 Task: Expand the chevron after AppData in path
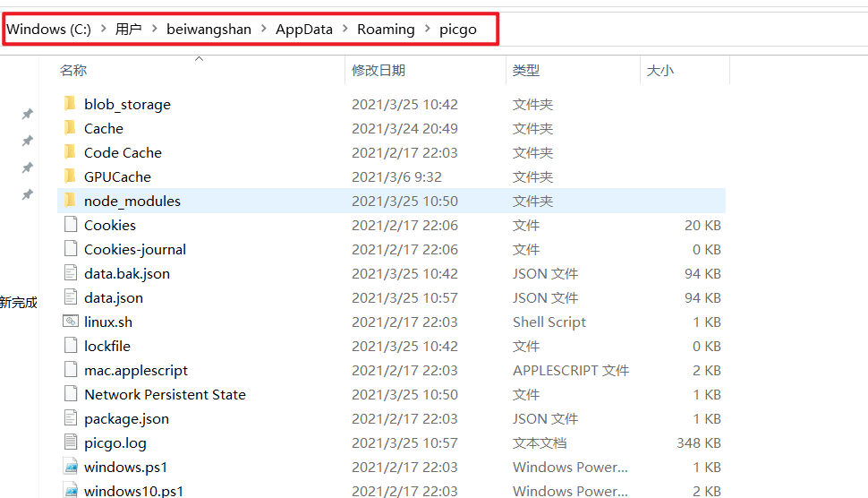click(345, 29)
